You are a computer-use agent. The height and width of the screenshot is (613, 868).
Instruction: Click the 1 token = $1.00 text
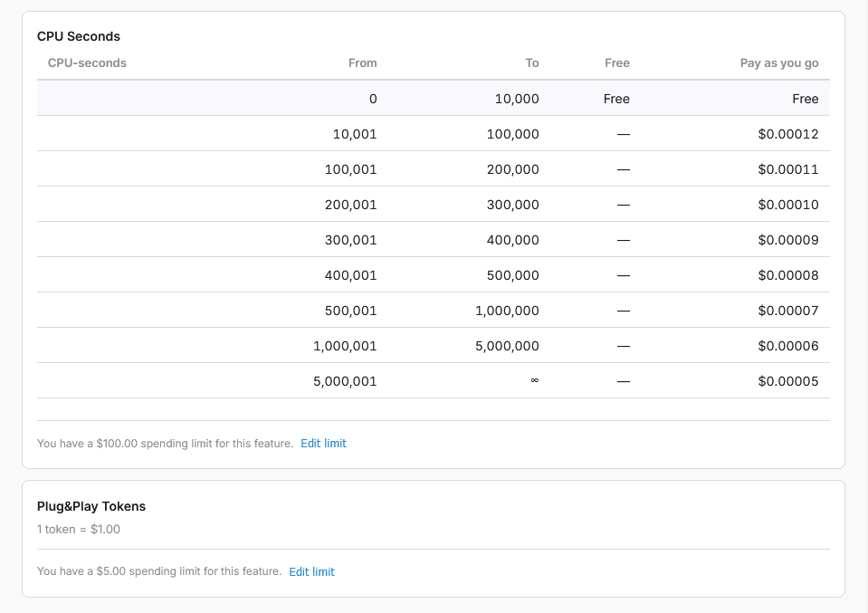point(79,530)
